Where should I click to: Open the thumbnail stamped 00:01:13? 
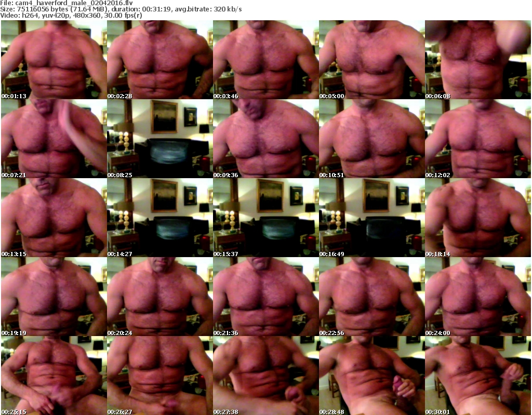(54, 60)
